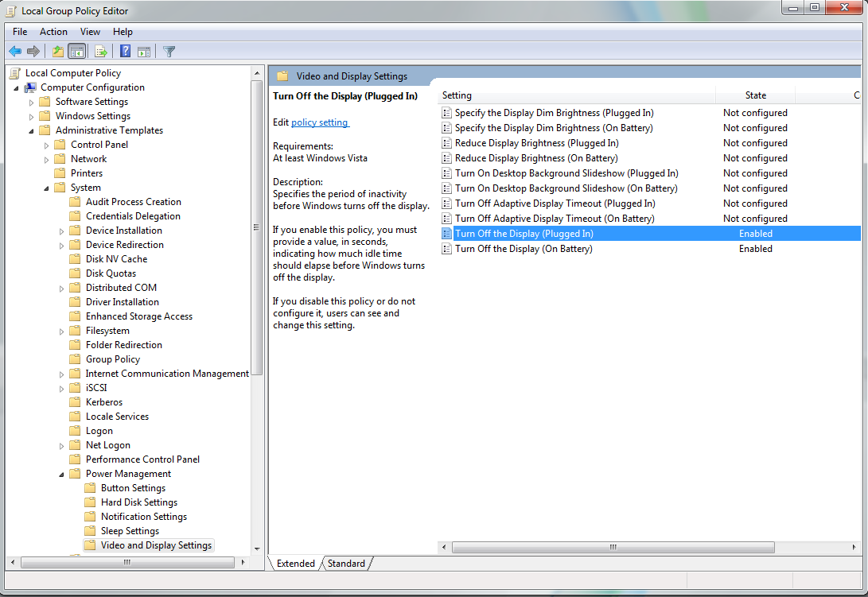This screenshot has width=868, height=597.
Task: Open the View menu
Action: (x=90, y=32)
